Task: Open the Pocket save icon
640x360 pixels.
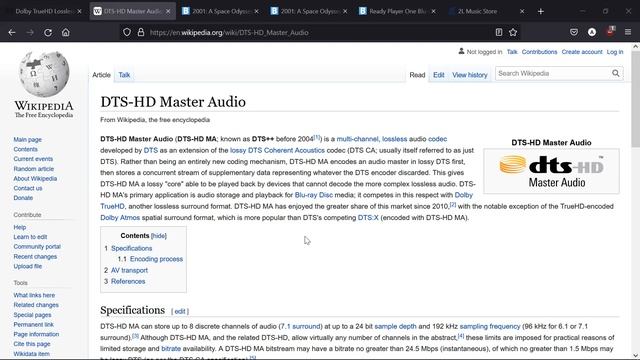Action: 574,32
